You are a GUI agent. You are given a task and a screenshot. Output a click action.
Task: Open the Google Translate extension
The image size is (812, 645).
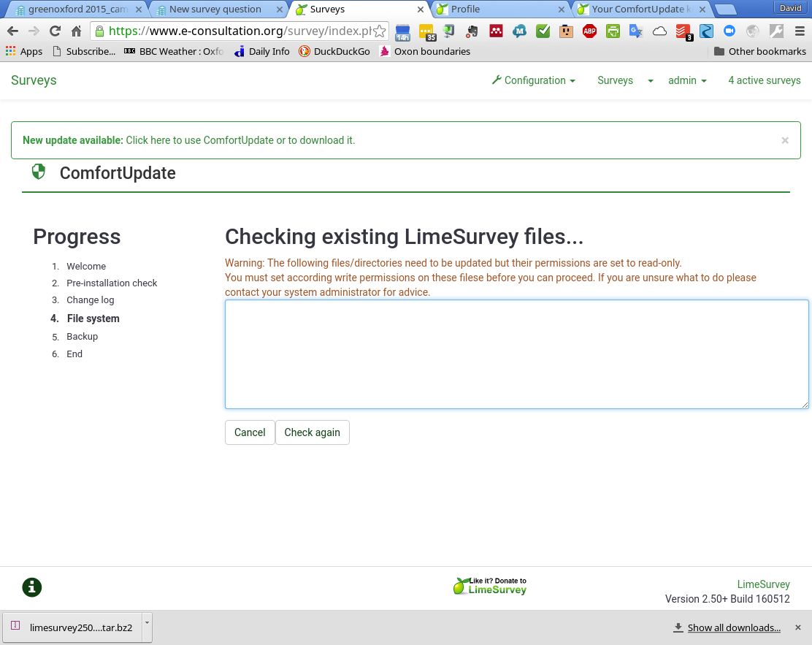tap(636, 31)
